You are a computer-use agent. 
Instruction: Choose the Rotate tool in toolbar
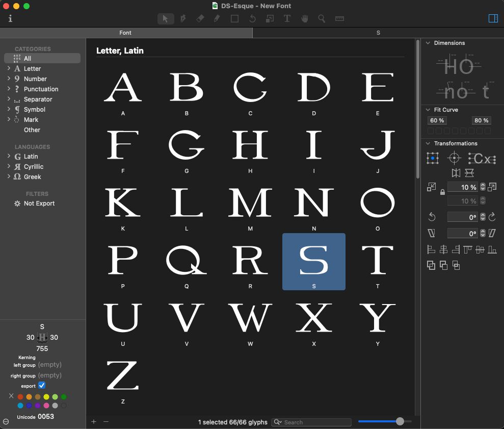click(252, 19)
